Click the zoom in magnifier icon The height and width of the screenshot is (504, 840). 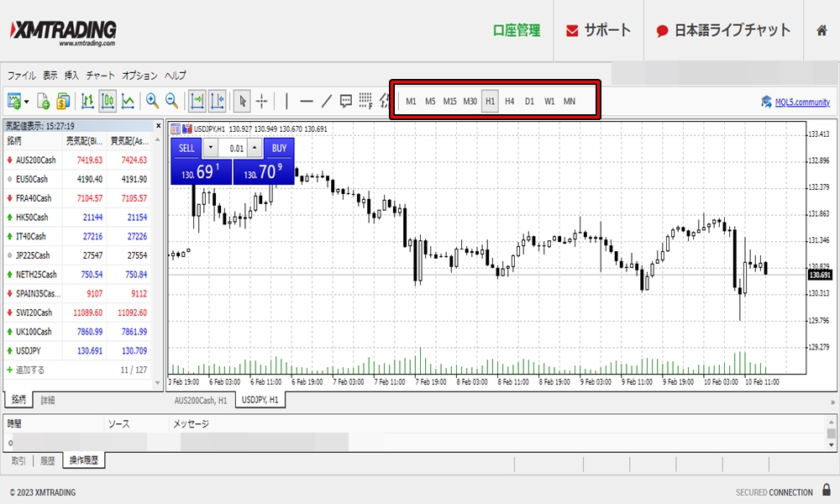152,101
